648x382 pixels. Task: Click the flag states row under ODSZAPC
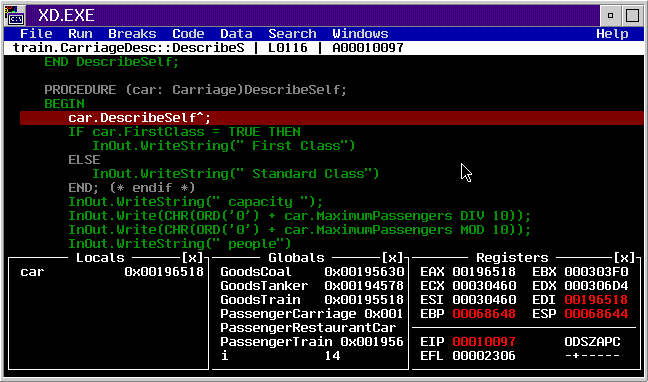(x=592, y=356)
